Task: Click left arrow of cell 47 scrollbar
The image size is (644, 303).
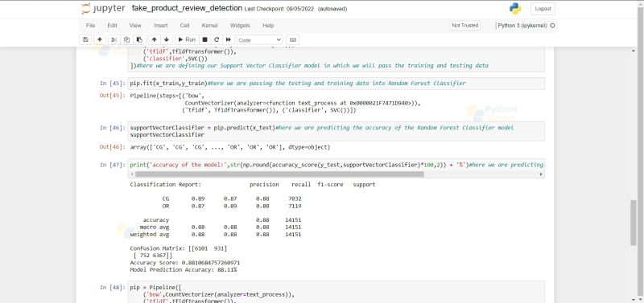Action: [132, 174]
